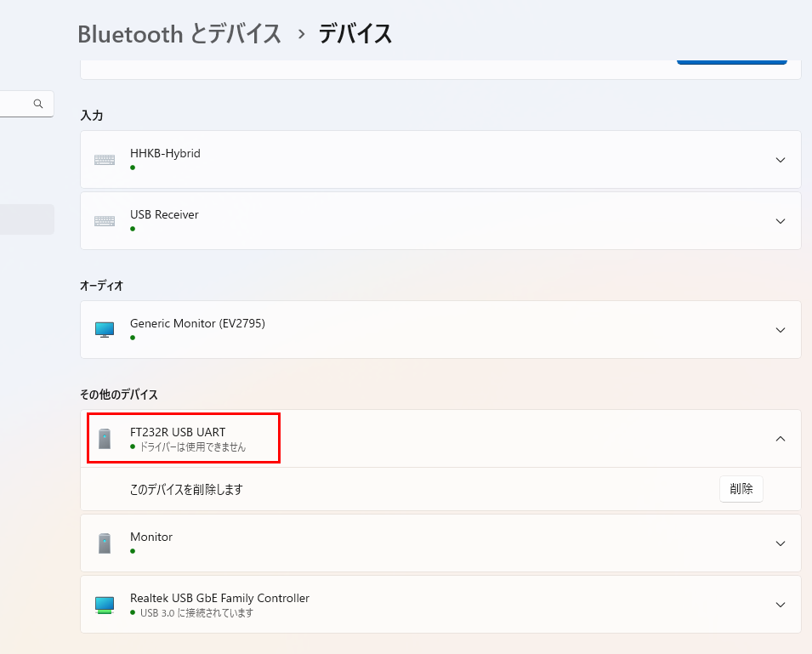812x654 pixels.
Task: Focus the settings search field
Action: coord(17,104)
